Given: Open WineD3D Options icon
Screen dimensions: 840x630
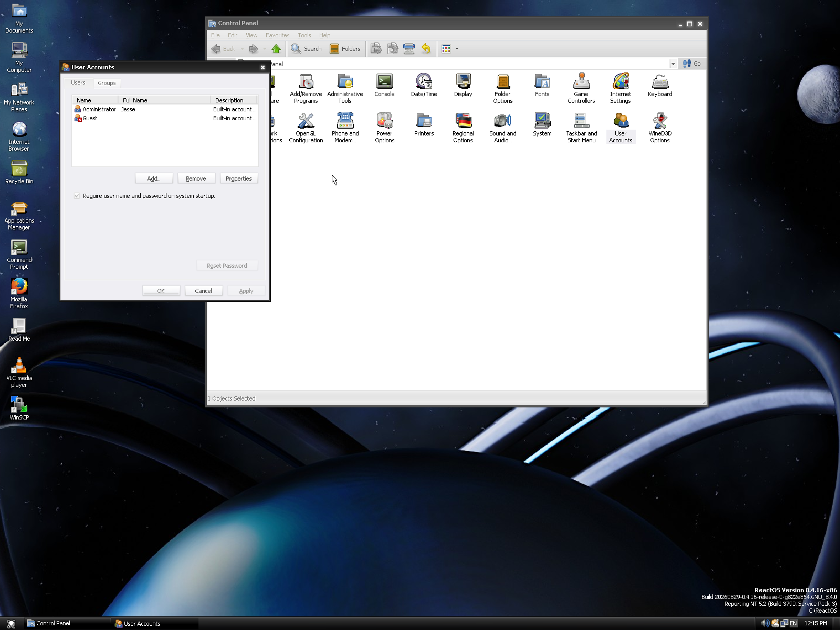Looking at the screenshot, I should click(x=660, y=127).
